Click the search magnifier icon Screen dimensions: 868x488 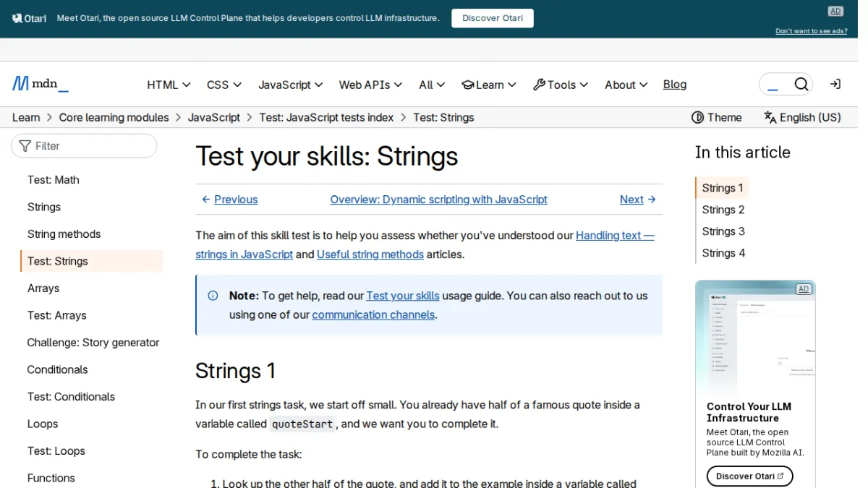pyautogui.click(x=801, y=85)
